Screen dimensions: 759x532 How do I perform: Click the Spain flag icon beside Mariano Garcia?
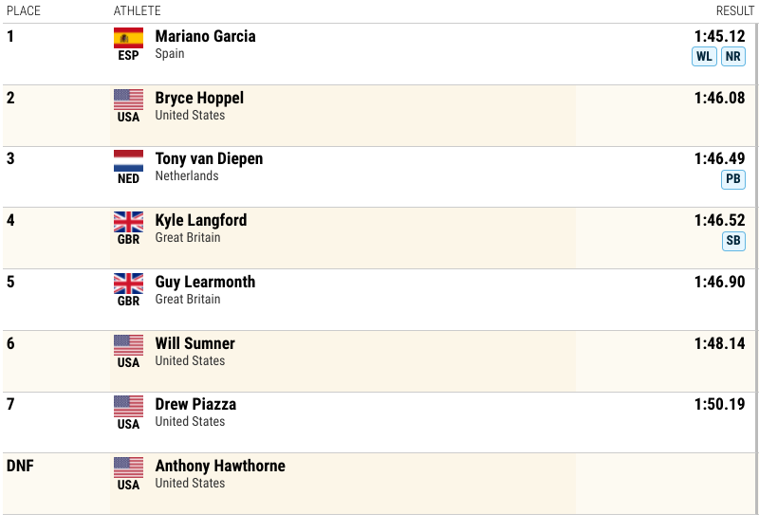(x=128, y=38)
